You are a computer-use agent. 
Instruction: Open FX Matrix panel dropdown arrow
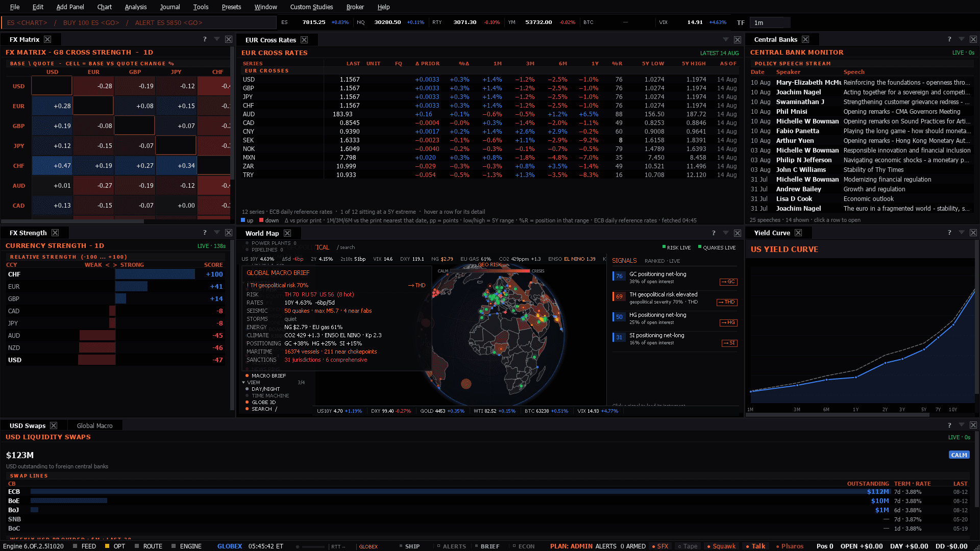point(216,39)
